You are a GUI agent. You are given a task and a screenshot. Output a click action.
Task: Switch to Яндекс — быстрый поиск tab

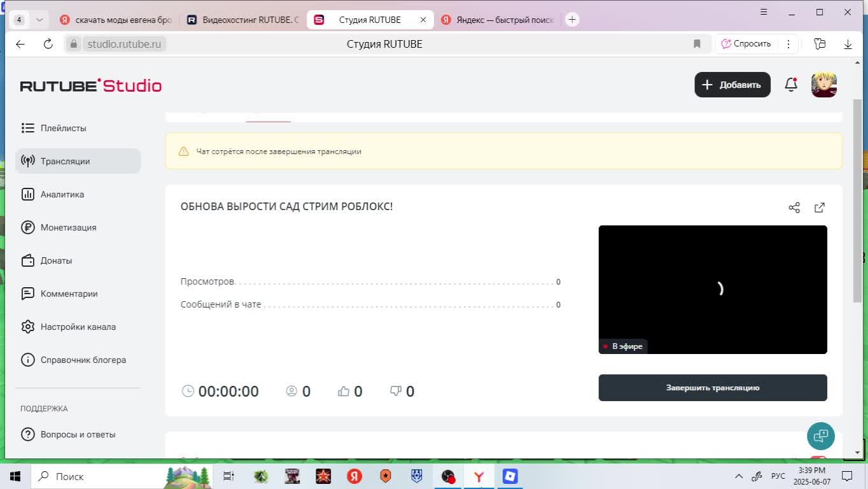tap(498, 20)
